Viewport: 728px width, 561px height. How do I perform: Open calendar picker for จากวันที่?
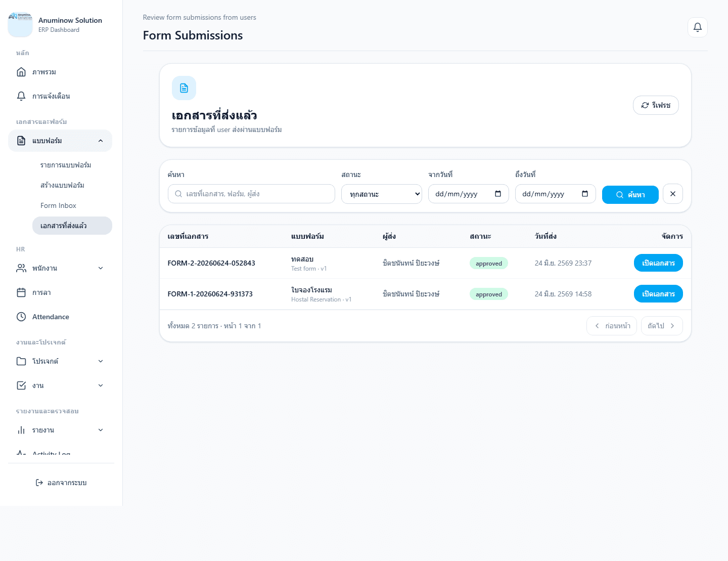click(x=498, y=194)
